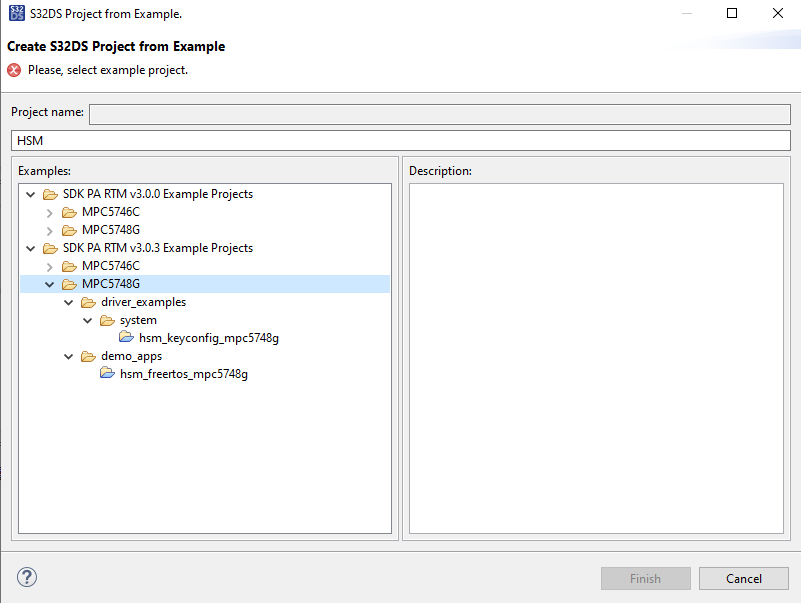This screenshot has width=801, height=603.
Task: Click the Cancel button
Action: click(x=743, y=578)
